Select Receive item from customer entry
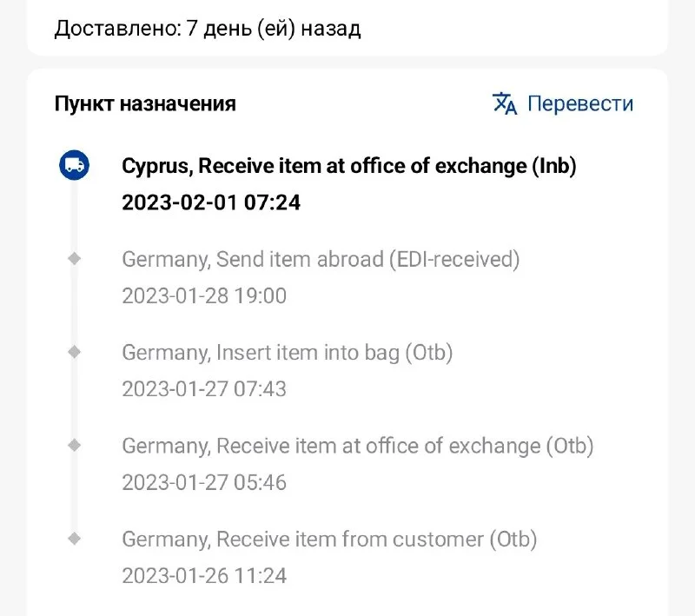The height and width of the screenshot is (616, 695). [329, 540]
